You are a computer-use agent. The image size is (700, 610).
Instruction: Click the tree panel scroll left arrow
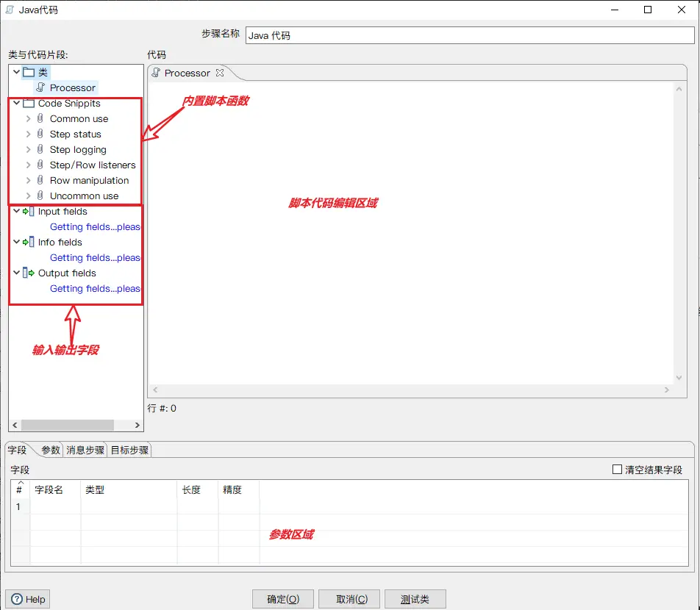click(x=15, y=425)
